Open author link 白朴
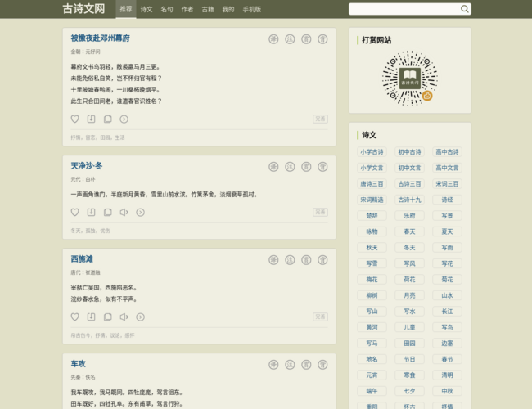 point(90,179)
